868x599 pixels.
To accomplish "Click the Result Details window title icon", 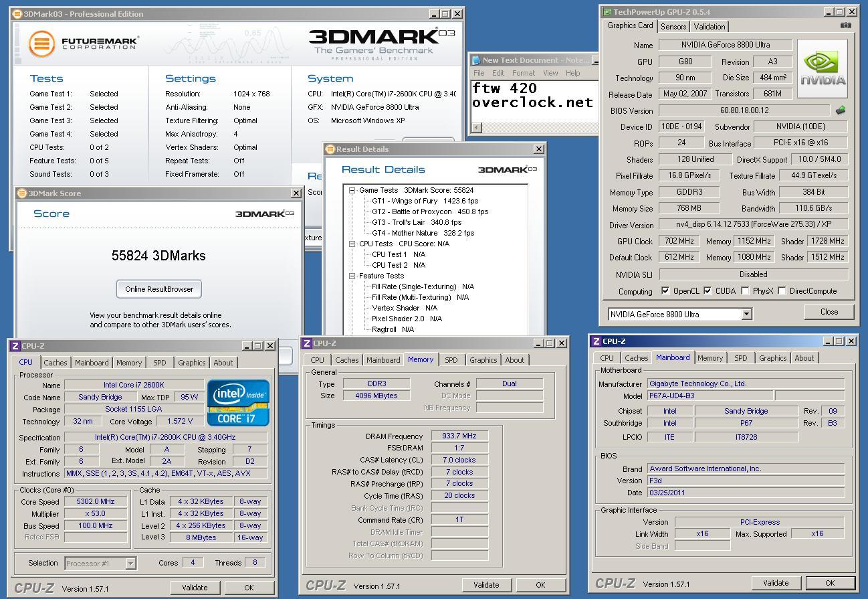I will [x=330, y=149].
